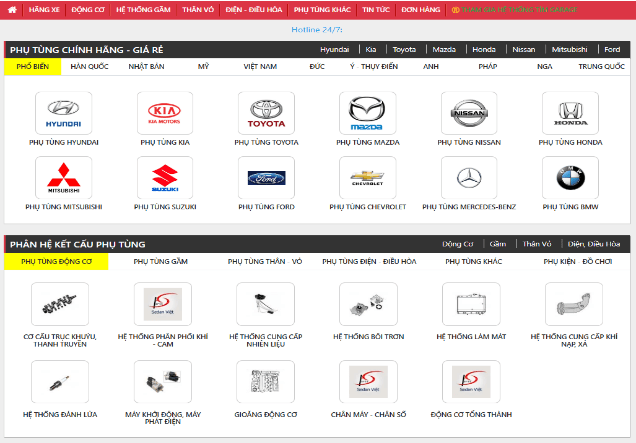This screenshot has width=636, height=443.
Task: Click the Thân Vỏ link in section header
Action: (x=537, y=243)
